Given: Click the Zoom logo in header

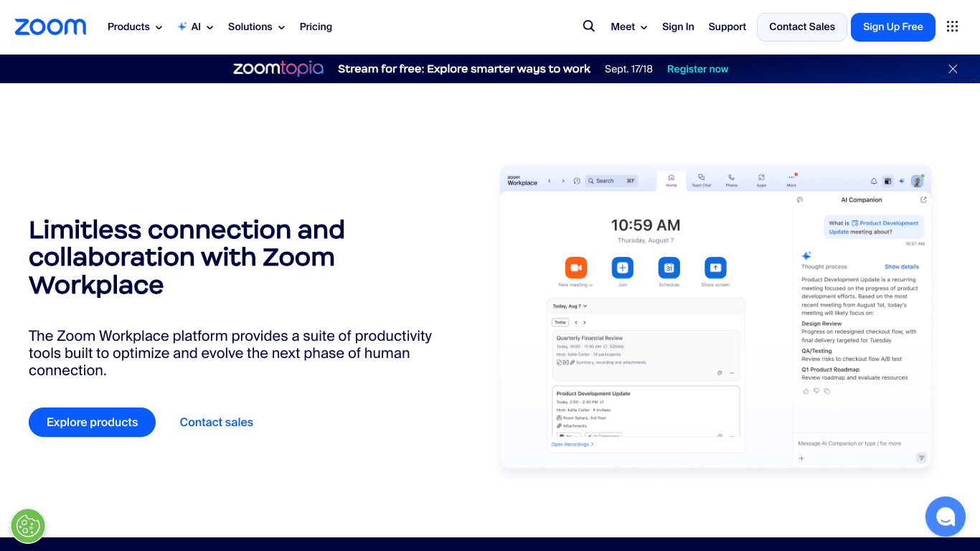Looking at the screenshot, I should click(x=50, y=27).
